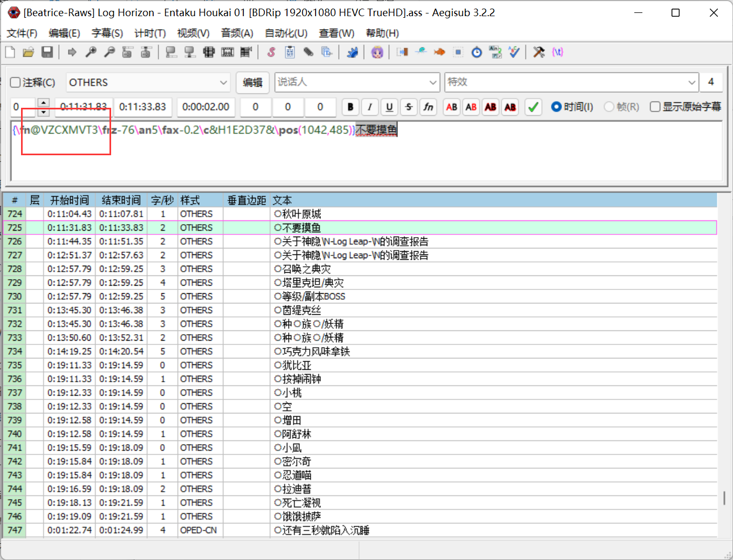
Task: Jump video to subtitle start
Action: (127, 52)
